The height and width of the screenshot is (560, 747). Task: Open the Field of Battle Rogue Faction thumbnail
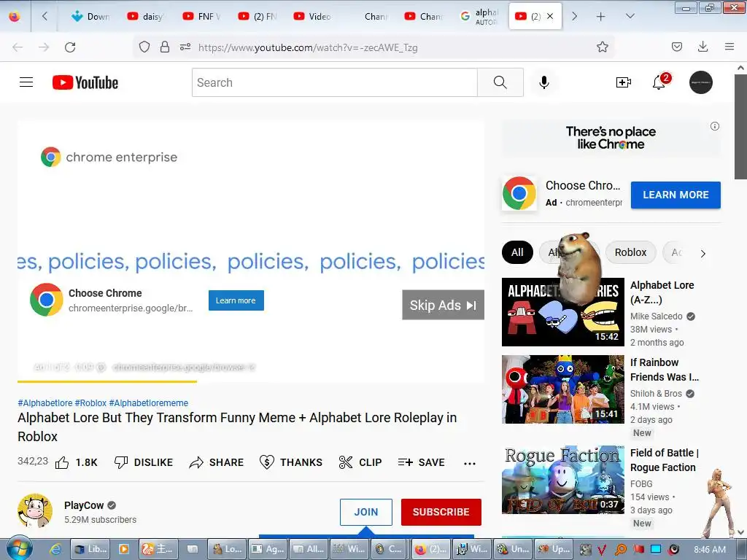tap(562, 480)
